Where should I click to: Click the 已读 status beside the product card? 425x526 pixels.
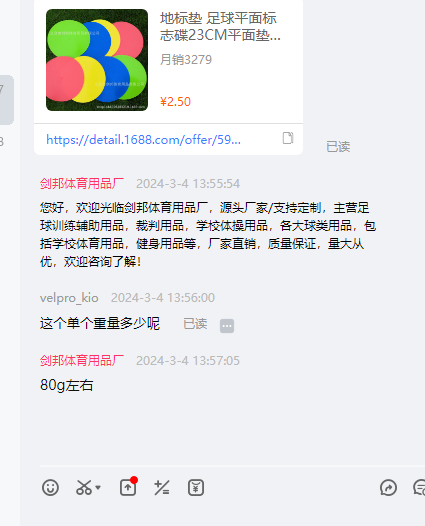[338, 147]
